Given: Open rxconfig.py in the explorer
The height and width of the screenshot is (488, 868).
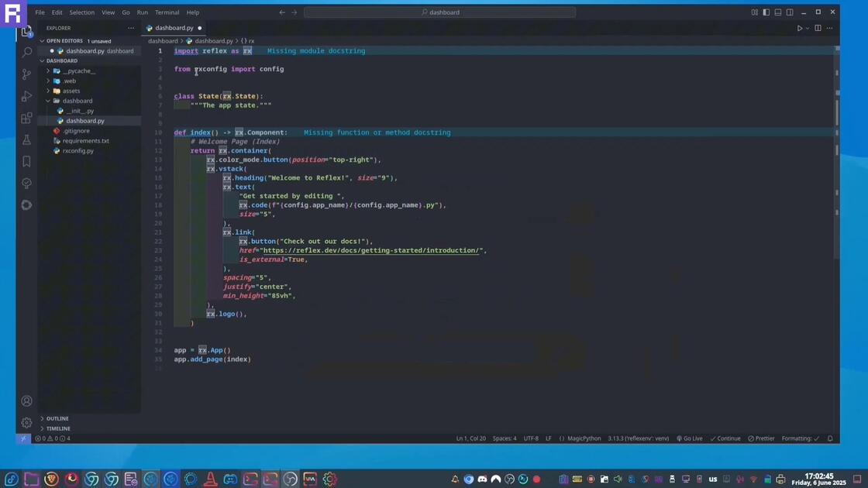Looking at the screenshot, I should (x=77, y=150).
